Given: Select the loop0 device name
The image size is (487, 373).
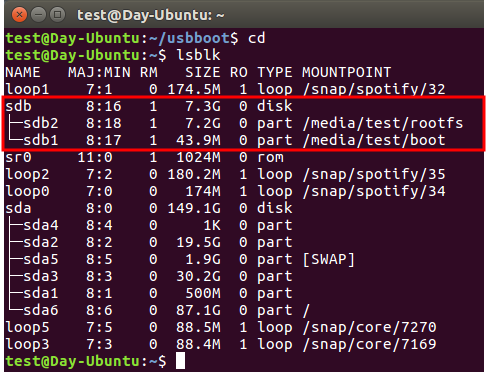Looking at the screenshot, I should (27, 191).
